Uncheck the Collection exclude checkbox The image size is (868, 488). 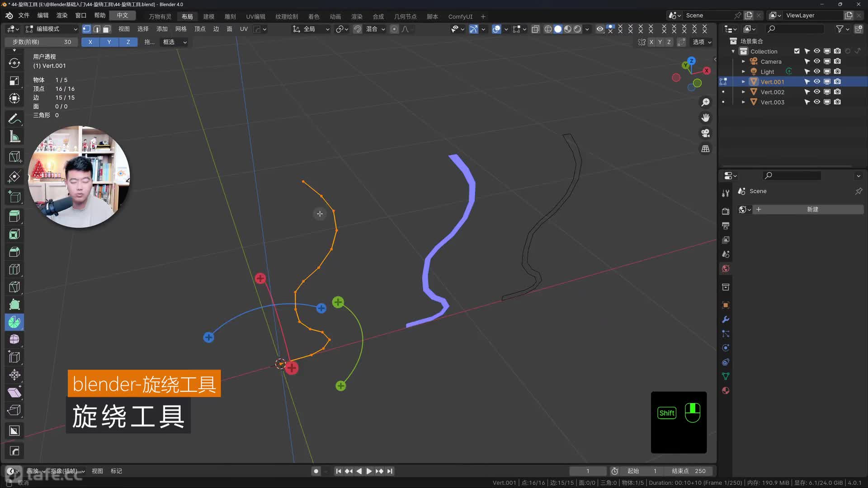point(797,51)
